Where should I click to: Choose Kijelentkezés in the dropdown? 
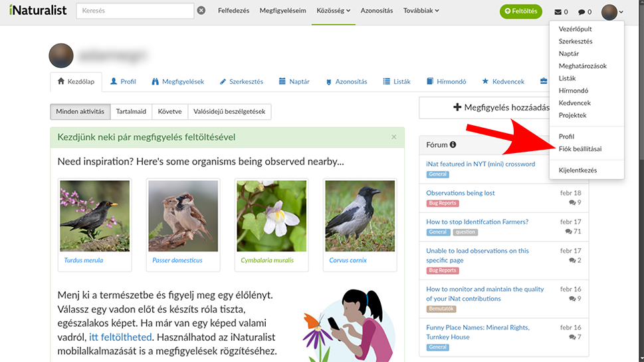578,170
